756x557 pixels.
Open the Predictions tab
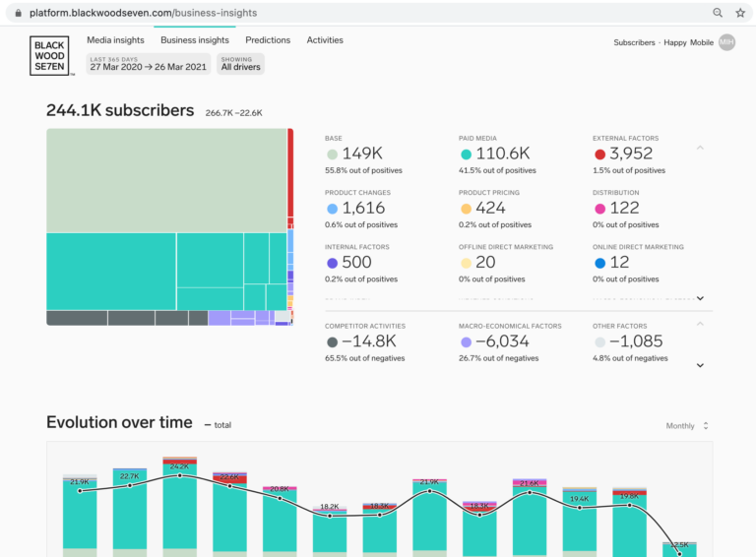268,40
